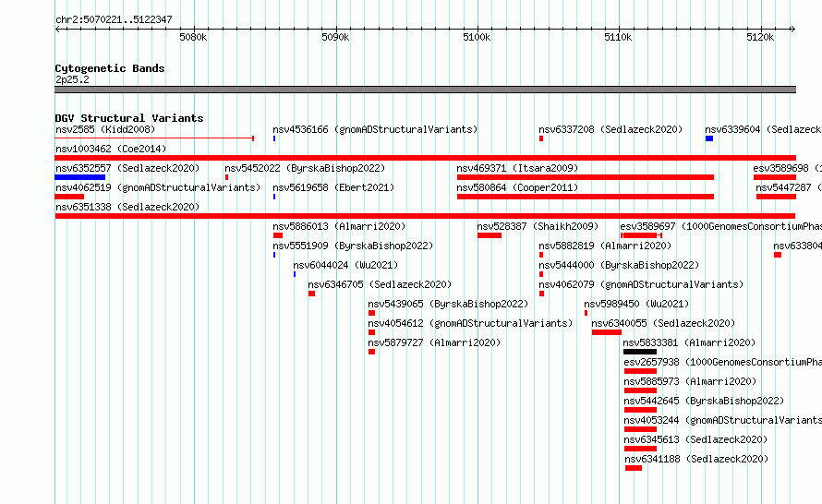Select the nsv6340055 red variant bar
This screenshot has width=822, height=504.
click(x=607, y=332)
